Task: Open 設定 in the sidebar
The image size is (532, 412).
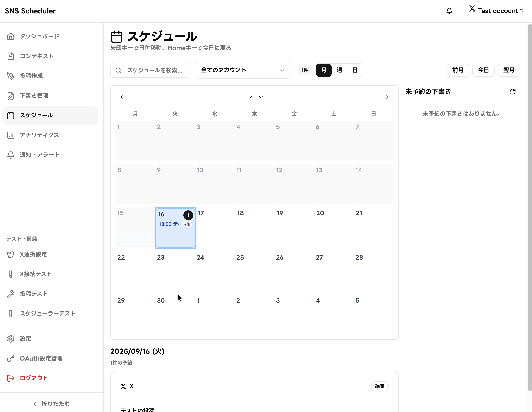Action: click(x=25, y=338)
